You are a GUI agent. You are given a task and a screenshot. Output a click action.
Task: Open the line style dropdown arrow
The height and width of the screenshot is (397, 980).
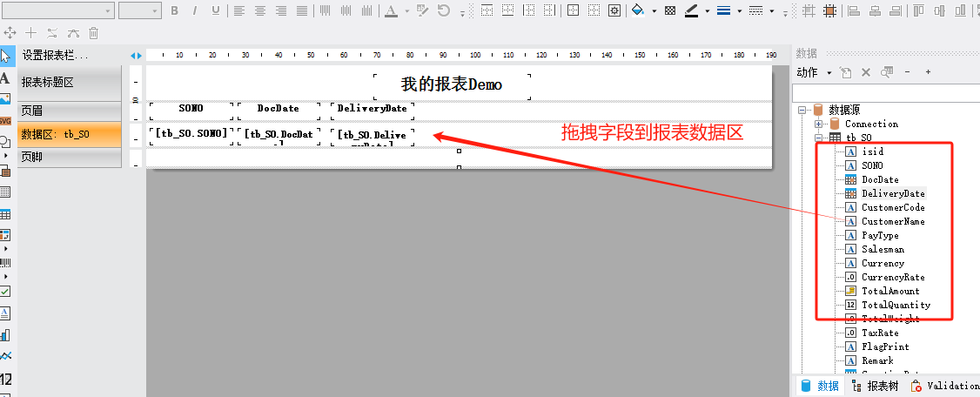(773, 10)
